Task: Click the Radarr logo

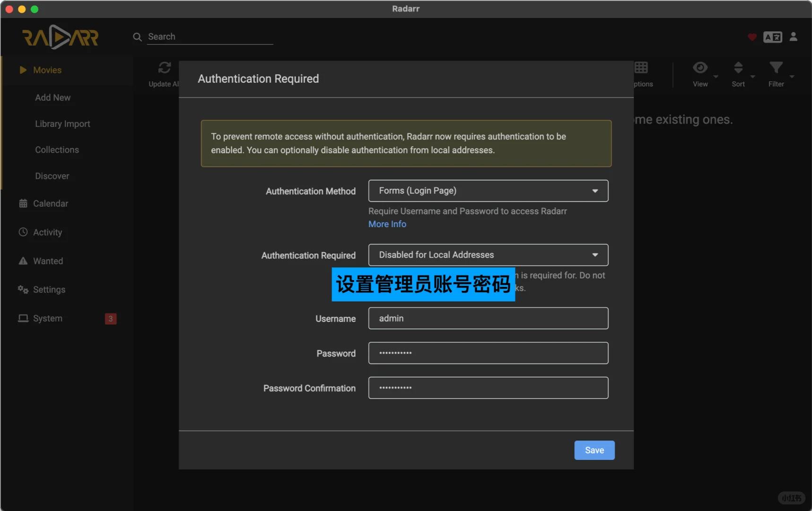Action: tap(61, 37)
